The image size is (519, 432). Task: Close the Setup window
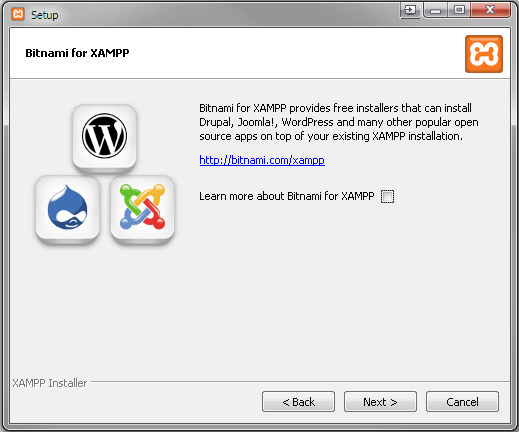[x=490, y=10]
